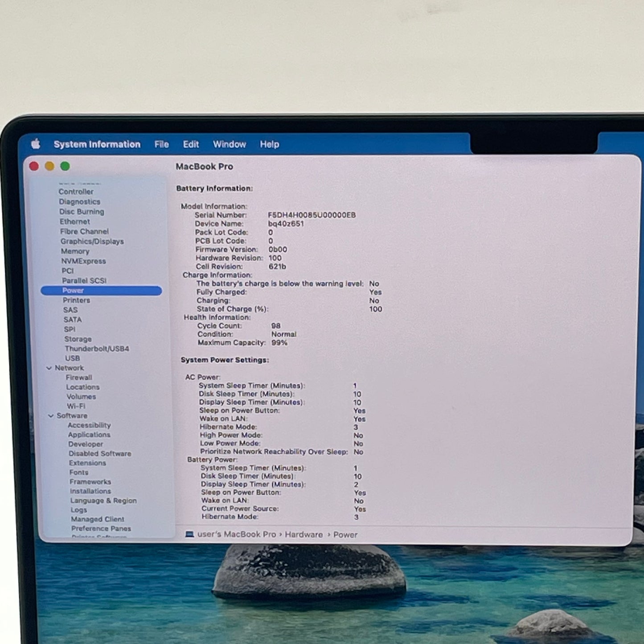Select Fibre Channel in the sidebar
Viewport: 644px width, 644px height.
(x=84, y=231)
